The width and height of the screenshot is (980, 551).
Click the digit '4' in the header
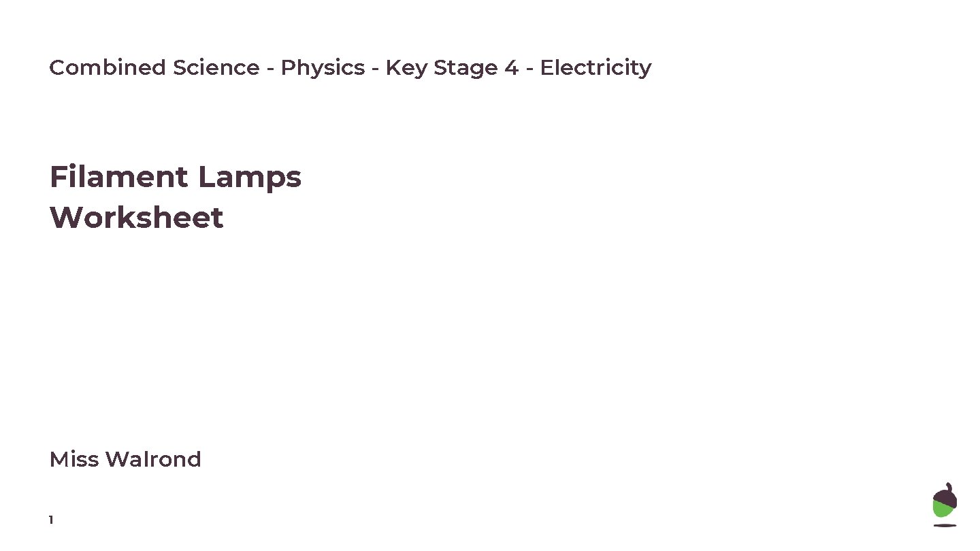point(511,68)
